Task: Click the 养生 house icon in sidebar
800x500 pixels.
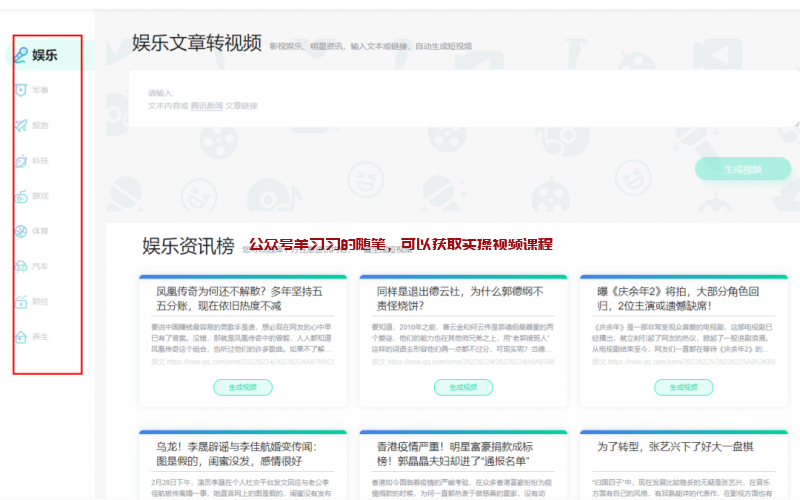Action: click(20, 337)
